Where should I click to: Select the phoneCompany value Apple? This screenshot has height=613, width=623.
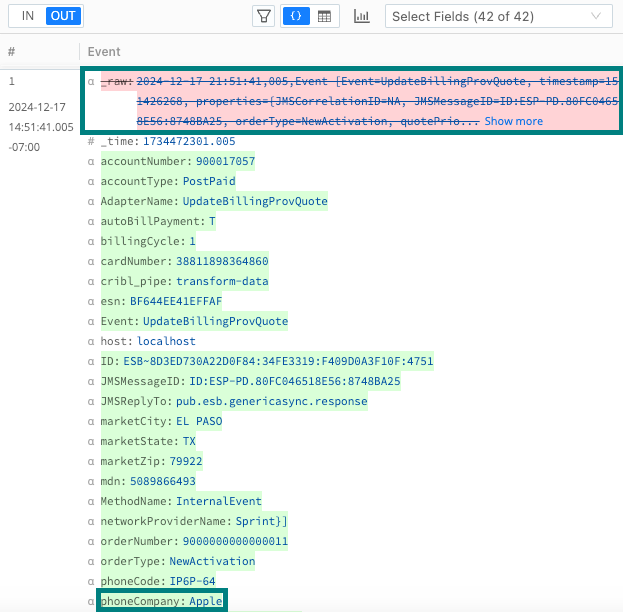click(206, 601)
